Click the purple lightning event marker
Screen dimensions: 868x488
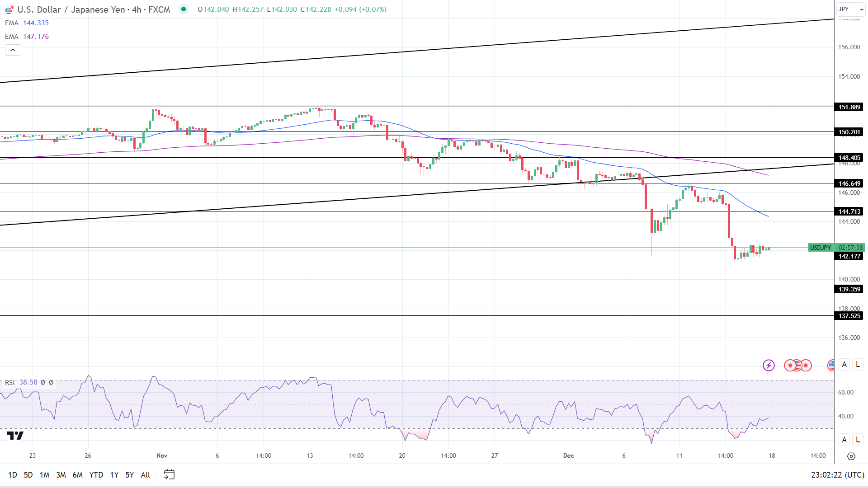[769, 365]
